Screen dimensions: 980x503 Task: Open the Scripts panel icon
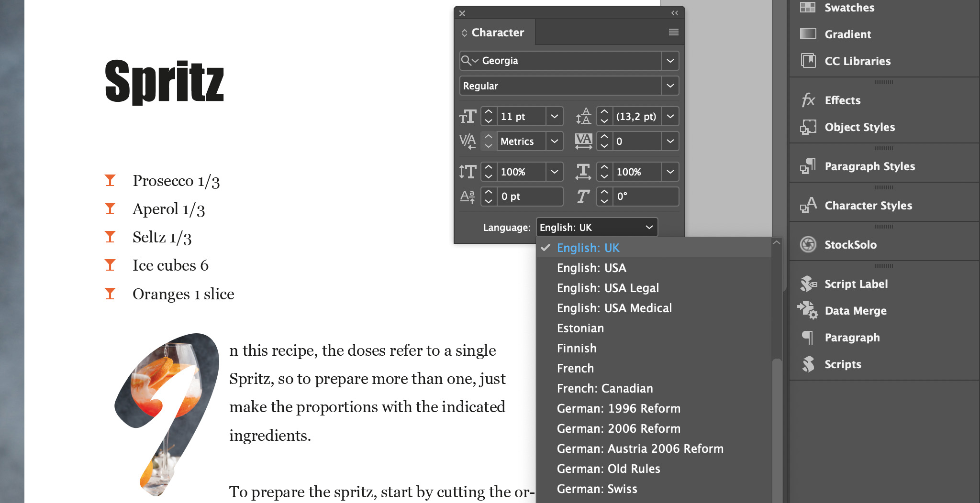pos(808,364)
